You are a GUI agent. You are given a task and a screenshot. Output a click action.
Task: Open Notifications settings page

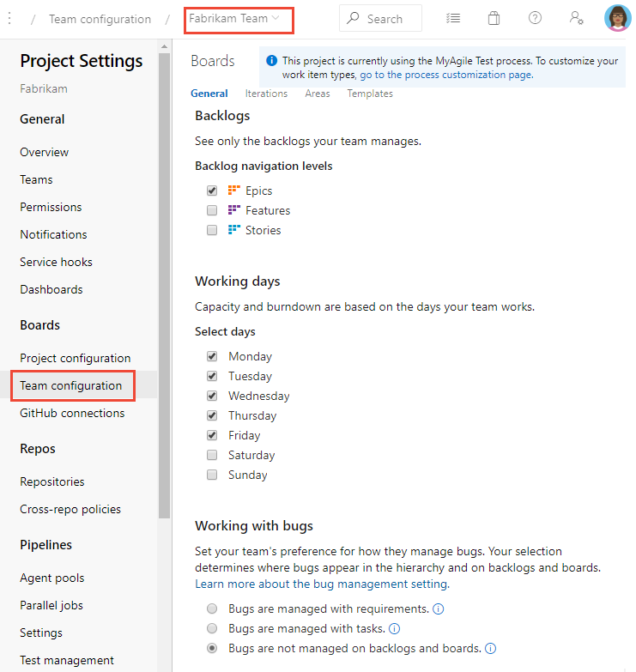tap(53, 234)
